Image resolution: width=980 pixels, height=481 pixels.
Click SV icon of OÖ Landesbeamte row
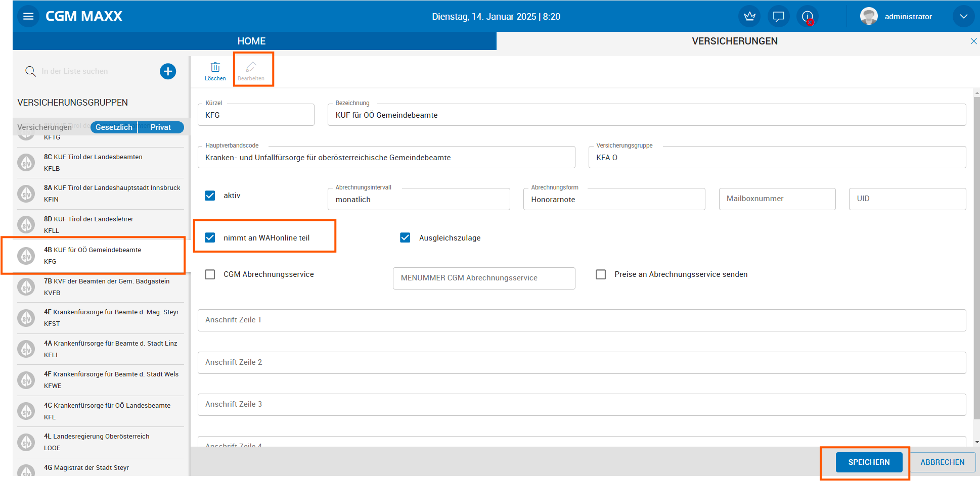(26, 411)
